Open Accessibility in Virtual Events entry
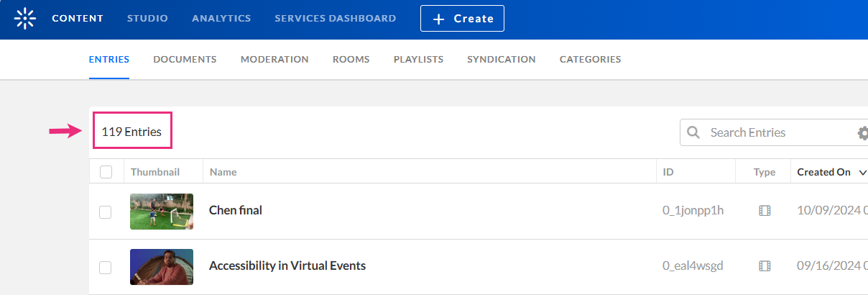 click(287, 266)
